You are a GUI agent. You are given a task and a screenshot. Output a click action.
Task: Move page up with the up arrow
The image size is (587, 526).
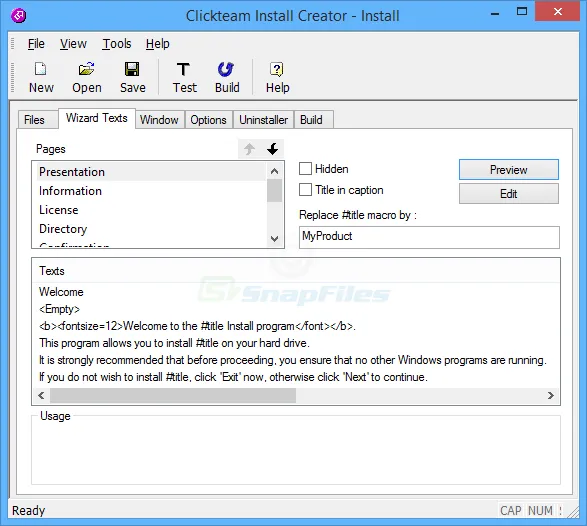pos(249,149)
